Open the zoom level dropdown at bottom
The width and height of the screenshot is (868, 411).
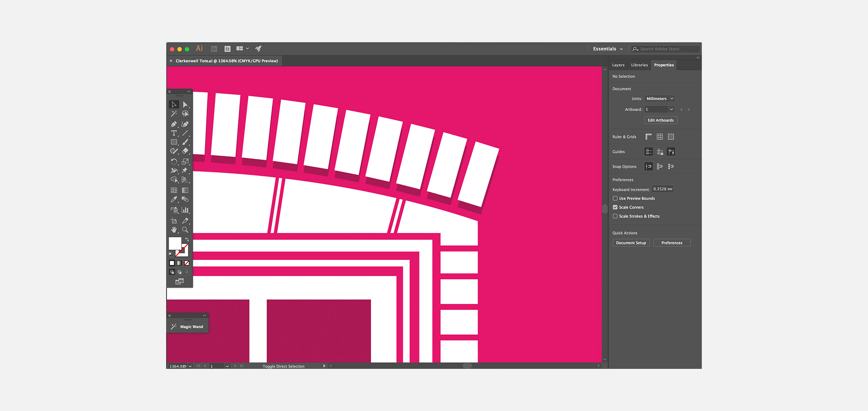190,366
